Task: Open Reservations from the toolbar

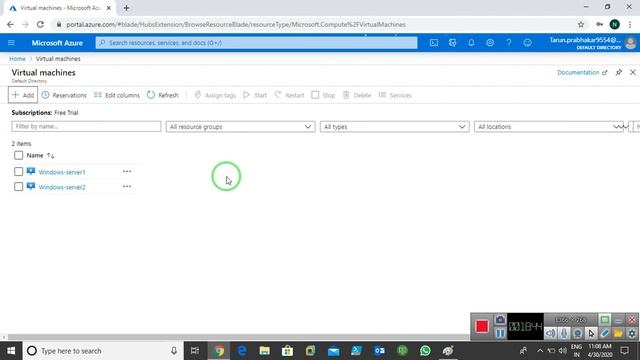Action: point(64,95)
